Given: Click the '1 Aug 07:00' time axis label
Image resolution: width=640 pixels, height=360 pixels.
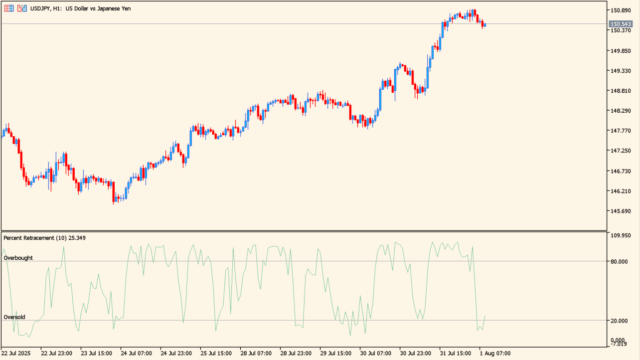Looking at the screenshot, I should pyautogui.click(x=495, y=353).
